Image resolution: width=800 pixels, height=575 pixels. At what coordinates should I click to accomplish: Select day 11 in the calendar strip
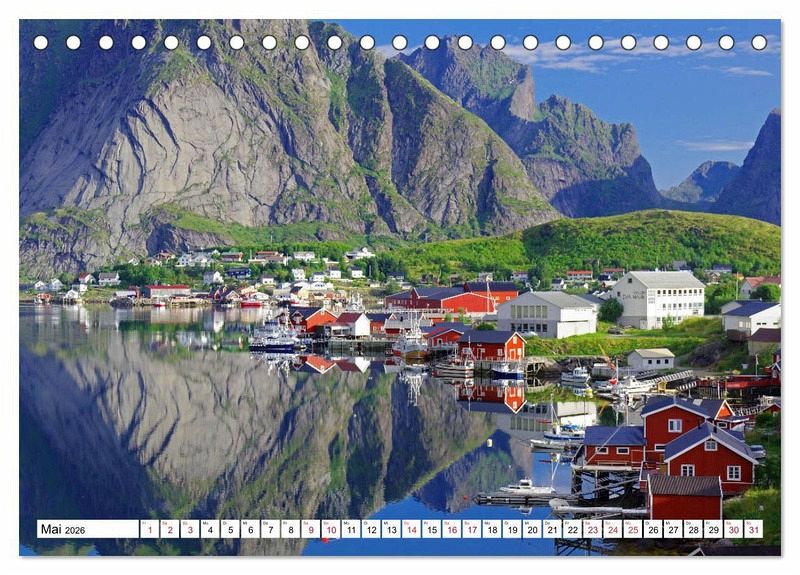click(351, 529)
